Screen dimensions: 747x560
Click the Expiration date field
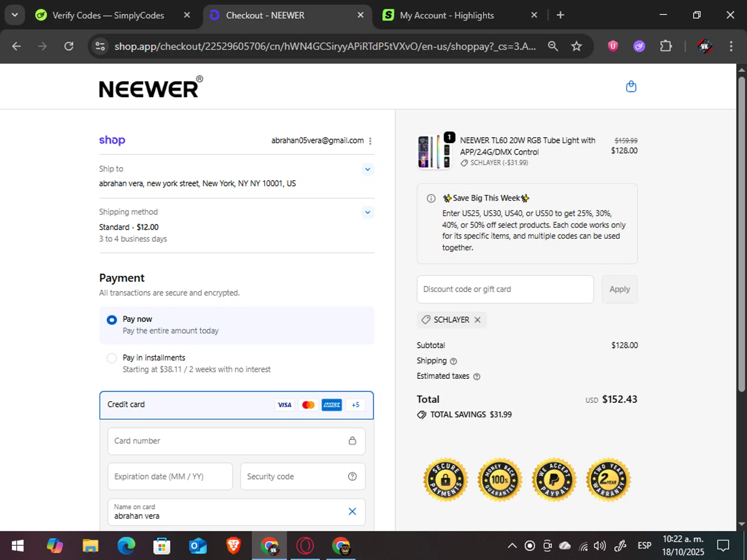[x=170, y=476]
